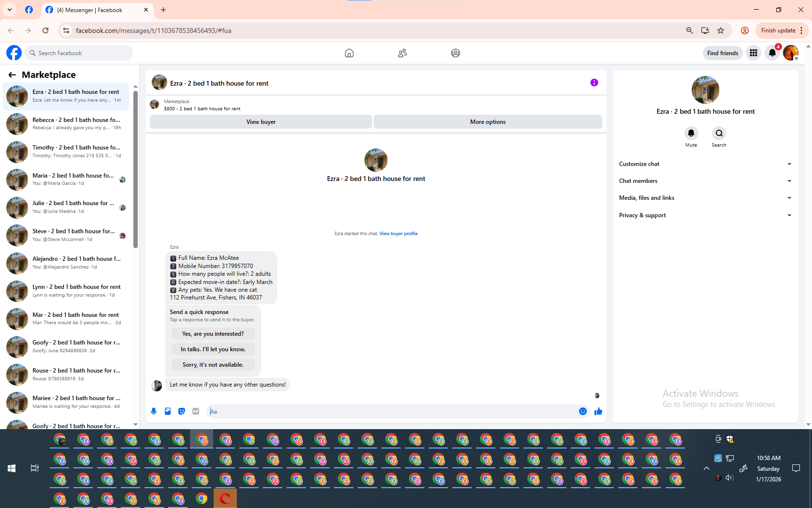The width and height of the screenshot is (812, 508).
Task: Open the Facebook menu grid icon
Action: (x=753, y=53)
